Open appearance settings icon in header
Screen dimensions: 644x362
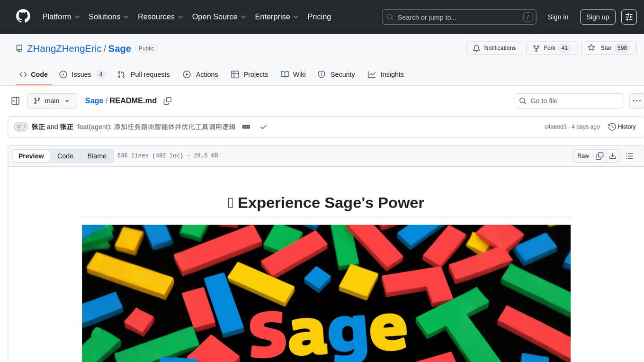629,17
